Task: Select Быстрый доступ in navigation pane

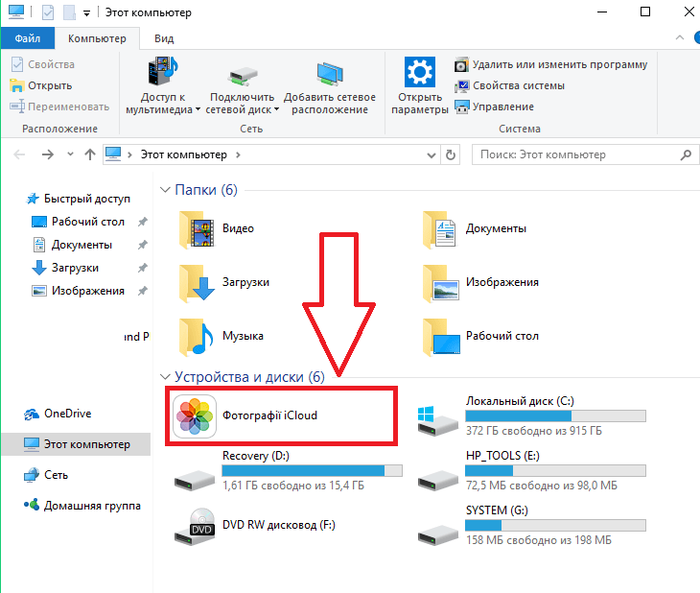Action: [x=78, y=199]
